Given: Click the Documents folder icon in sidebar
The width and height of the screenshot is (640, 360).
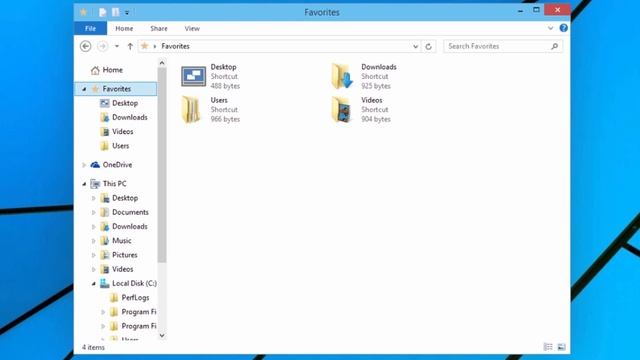Looking at the screenshot, I should click(105, 212).
